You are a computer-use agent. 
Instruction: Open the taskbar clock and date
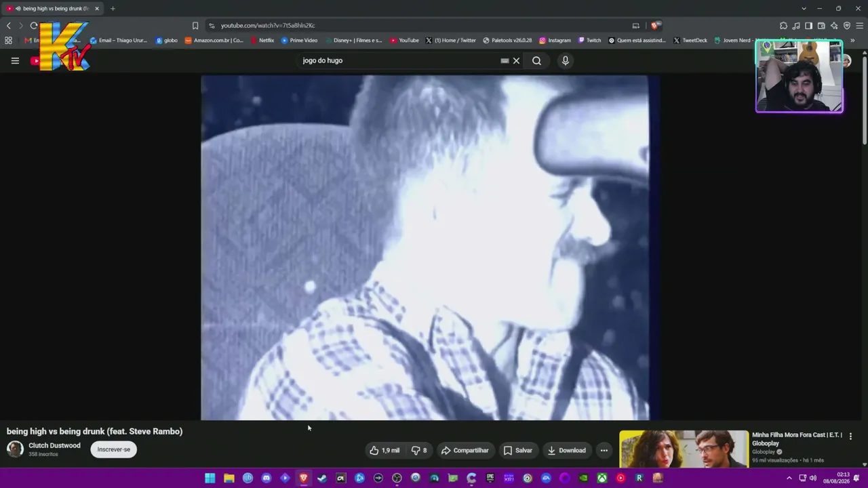[x=836, y=479]
